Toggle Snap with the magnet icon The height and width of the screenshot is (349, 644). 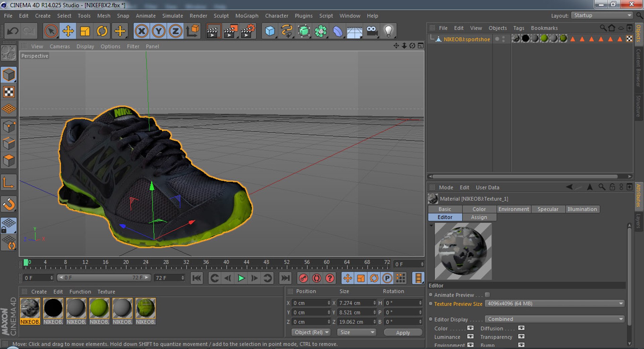(9, 204)
